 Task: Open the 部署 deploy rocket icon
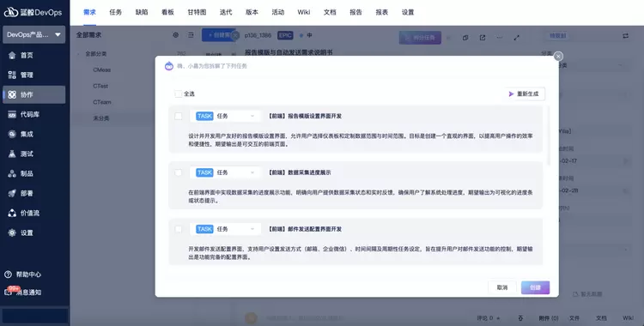(12, 193)
